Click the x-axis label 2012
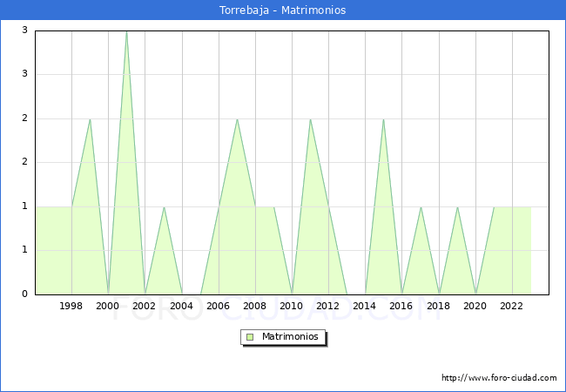Viewport: 566px width, 392px height. point(327,306)
